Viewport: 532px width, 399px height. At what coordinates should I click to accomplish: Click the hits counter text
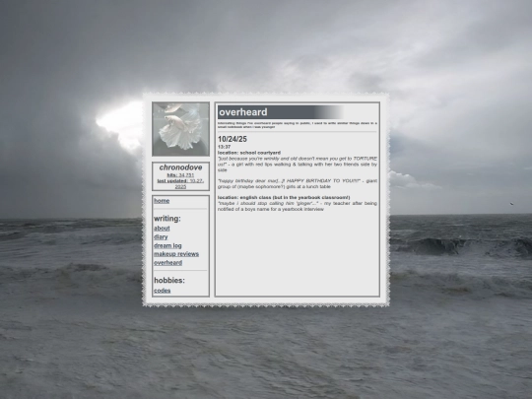(x=180, y=175)
